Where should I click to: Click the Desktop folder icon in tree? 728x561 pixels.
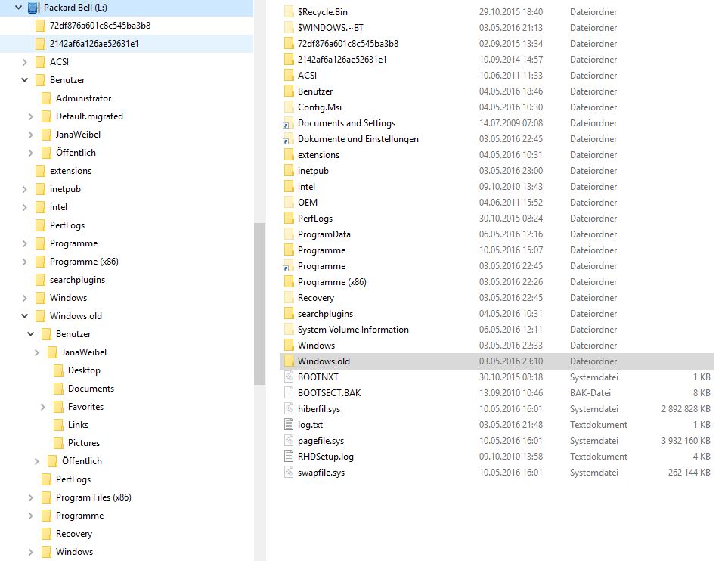pyautogui.click(x=58, y=370)
